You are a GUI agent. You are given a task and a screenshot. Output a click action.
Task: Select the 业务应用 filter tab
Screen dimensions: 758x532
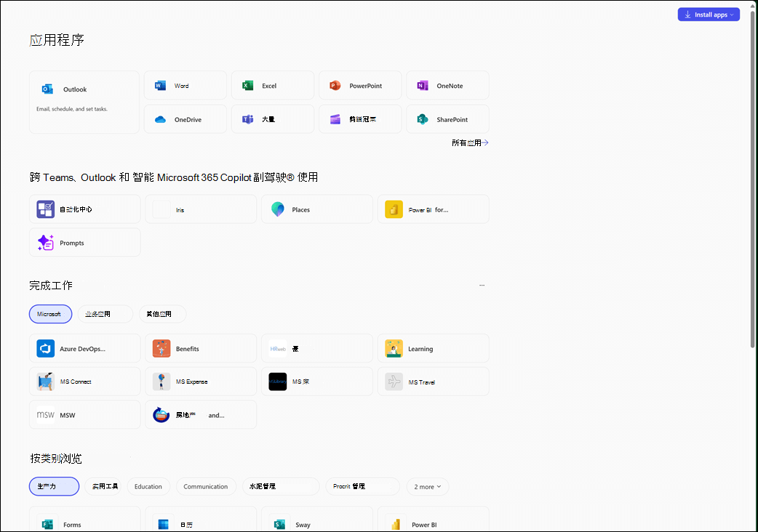(105, 314)
